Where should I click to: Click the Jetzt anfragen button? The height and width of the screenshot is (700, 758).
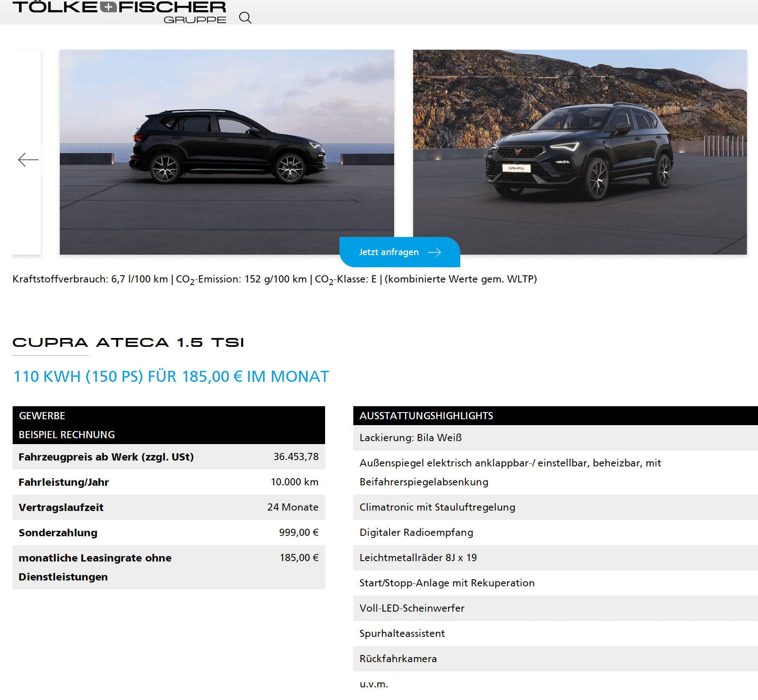click(400, 252)
